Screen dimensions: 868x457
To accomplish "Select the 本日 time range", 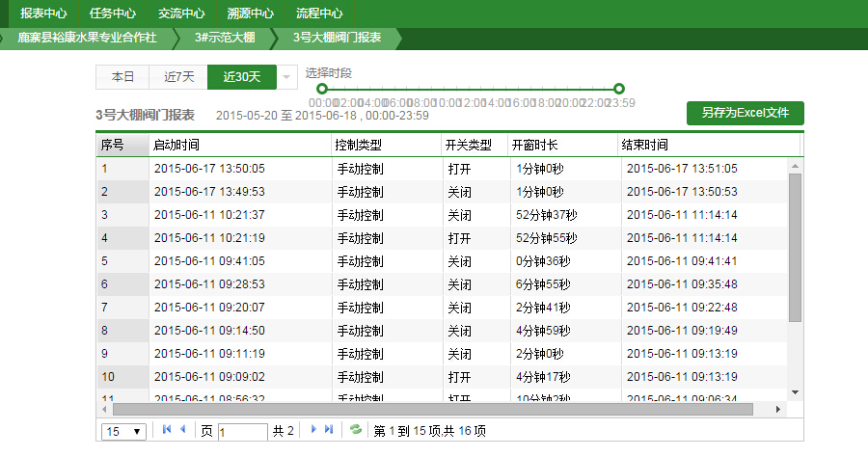I will coord(122,77).
